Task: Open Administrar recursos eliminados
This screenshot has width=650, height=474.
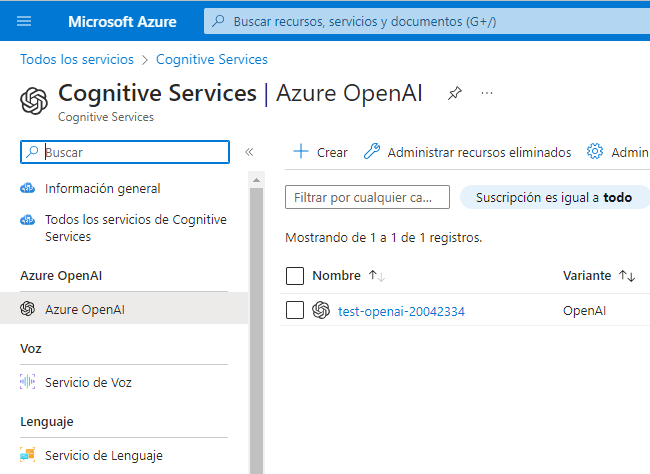Action: pos(468,152)
